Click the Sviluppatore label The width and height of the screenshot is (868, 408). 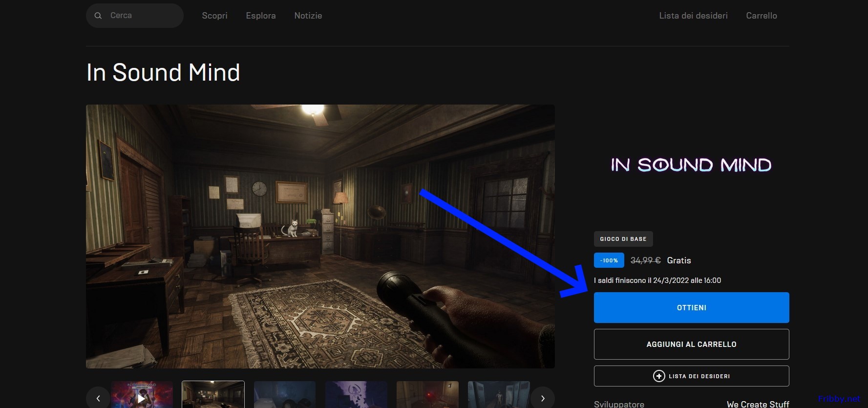[x=619, y=404]
